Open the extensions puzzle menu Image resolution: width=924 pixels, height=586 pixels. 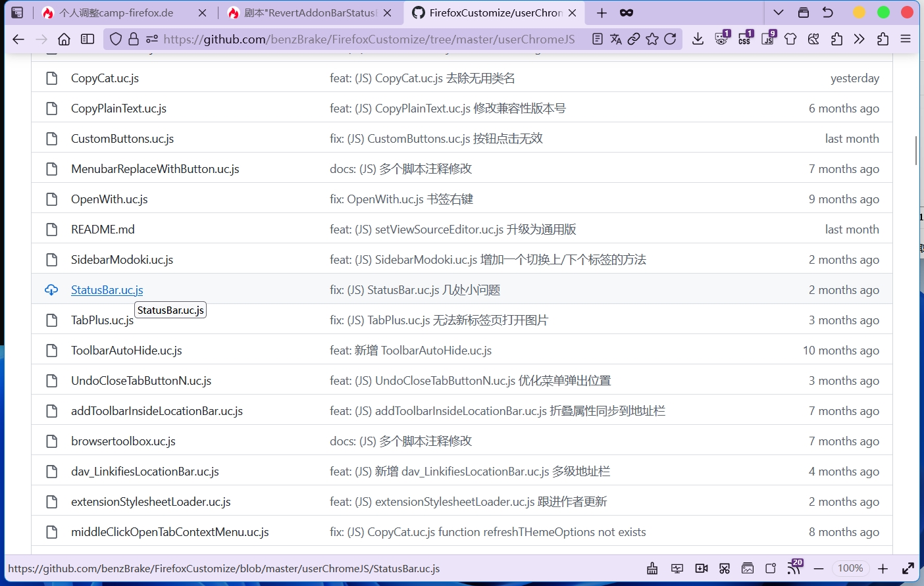(x=883, y=39)
